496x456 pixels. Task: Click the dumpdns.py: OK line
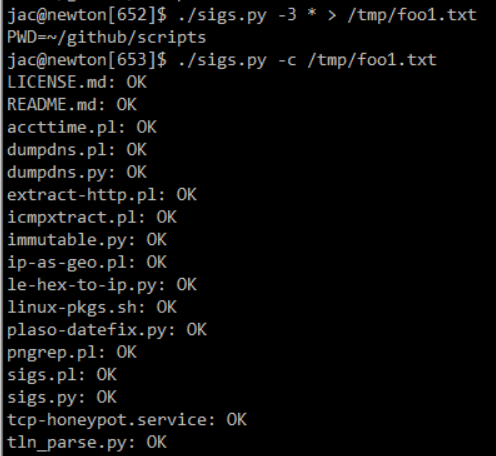(77, 173)
